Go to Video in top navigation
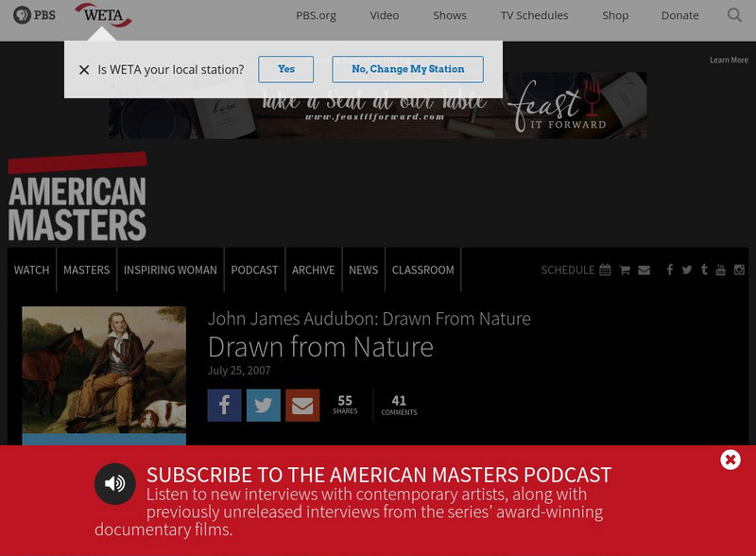 click(x=385, y=15)
